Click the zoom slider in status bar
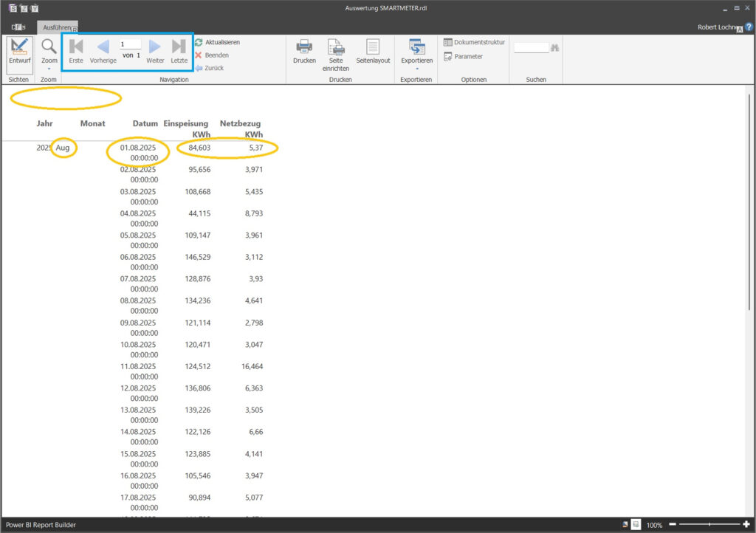Image resolution: width=756 pixels, height=533 pixels. (709, 524)
